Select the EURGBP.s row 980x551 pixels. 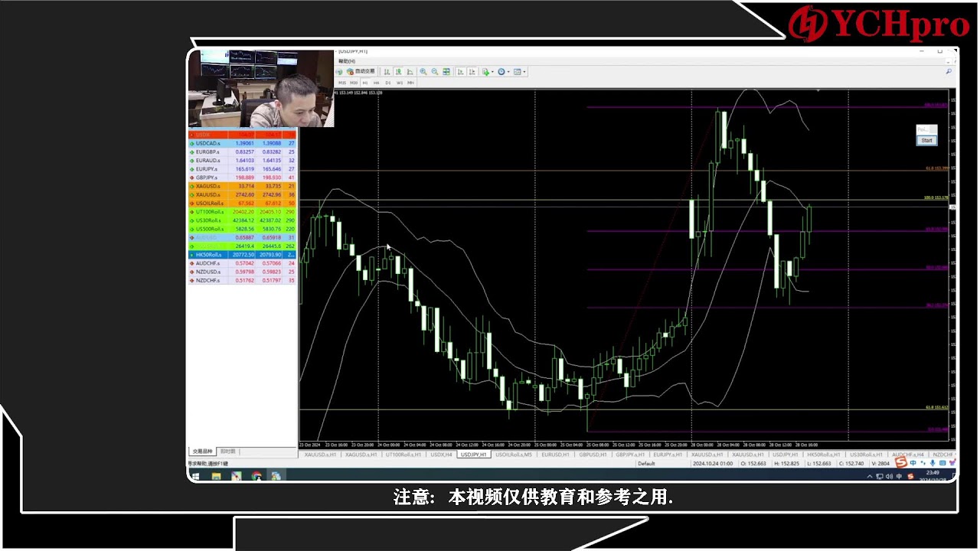coord(242,152)
